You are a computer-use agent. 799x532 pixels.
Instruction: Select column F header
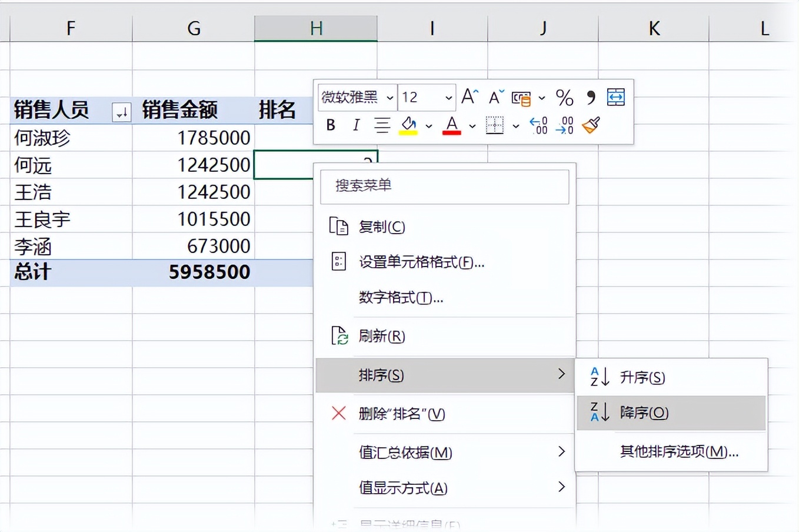click(71, 28)
